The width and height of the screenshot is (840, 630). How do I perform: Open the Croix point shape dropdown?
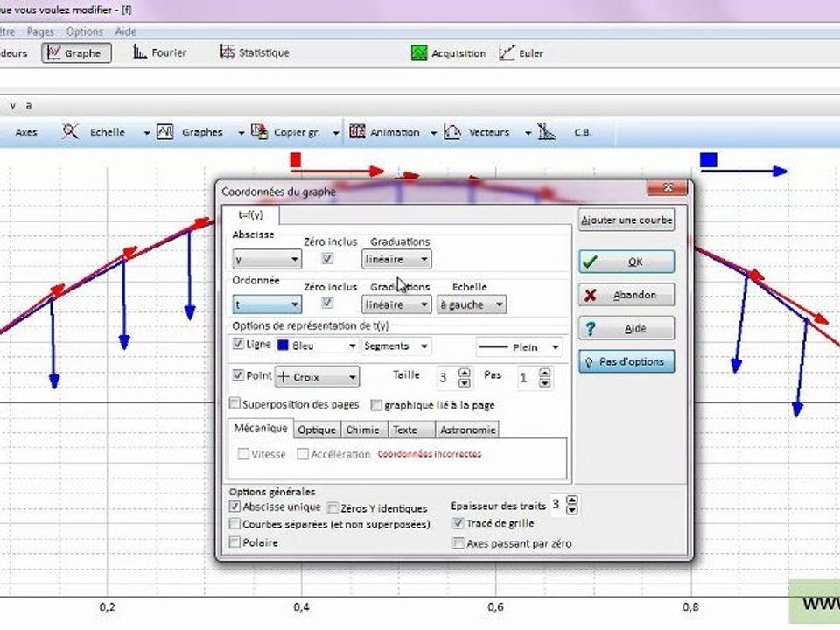tap(317, 376)
